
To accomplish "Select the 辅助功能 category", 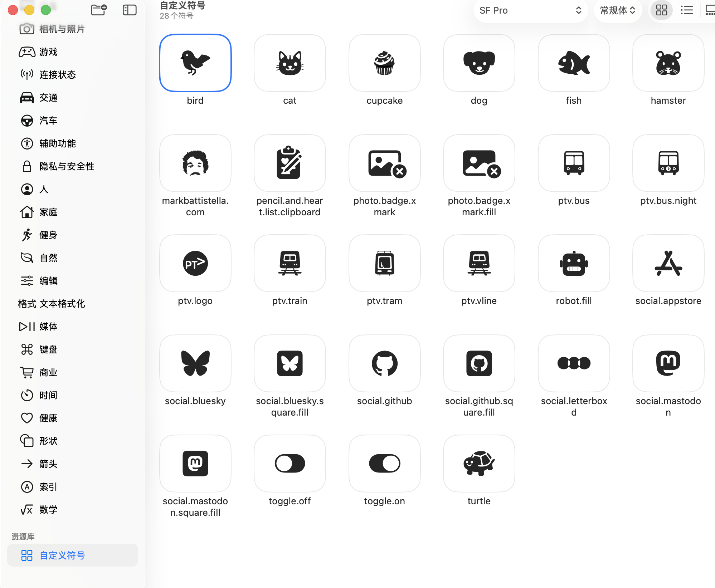I will [73, 143].
